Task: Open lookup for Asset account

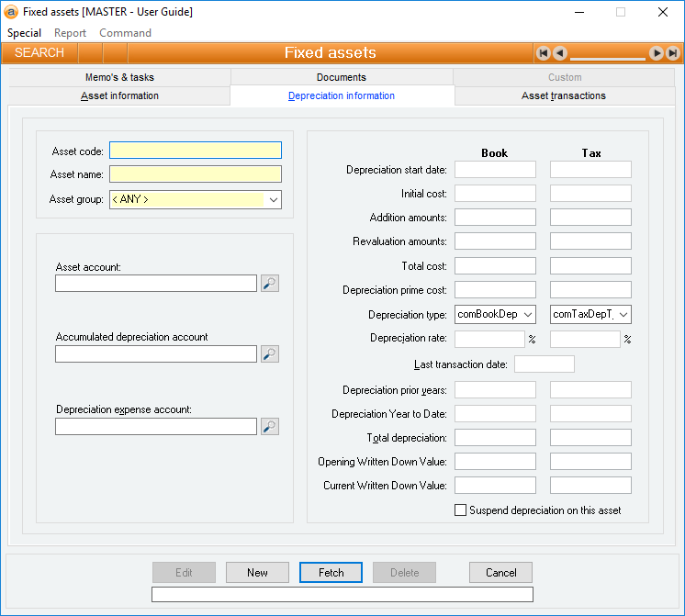Action: coord(269,284)
